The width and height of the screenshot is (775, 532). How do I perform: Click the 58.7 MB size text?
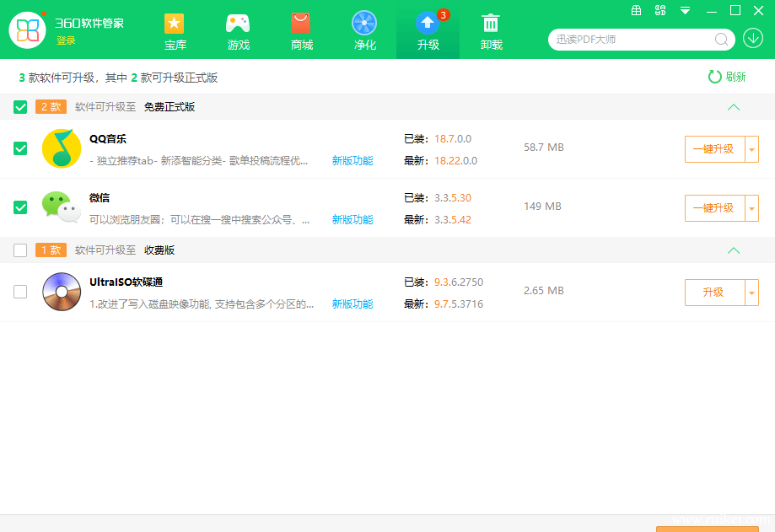544,148
